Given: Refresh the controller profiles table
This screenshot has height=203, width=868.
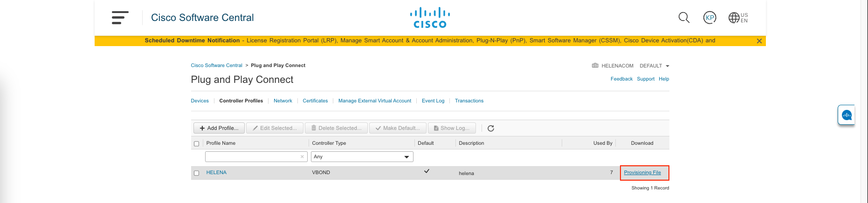Looking at the screenshot, I should click(490, 129).
